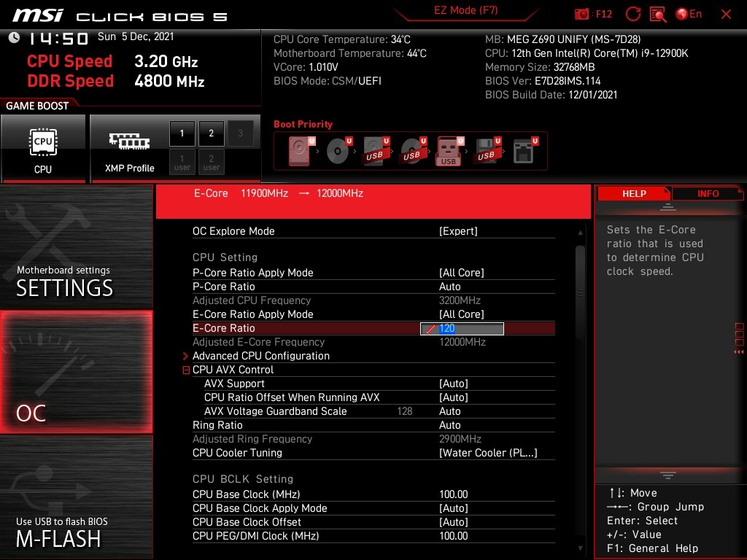Click the help panel bottom collapse handle
This screenshot has height=560, width=747.
[x=668, y=475]
